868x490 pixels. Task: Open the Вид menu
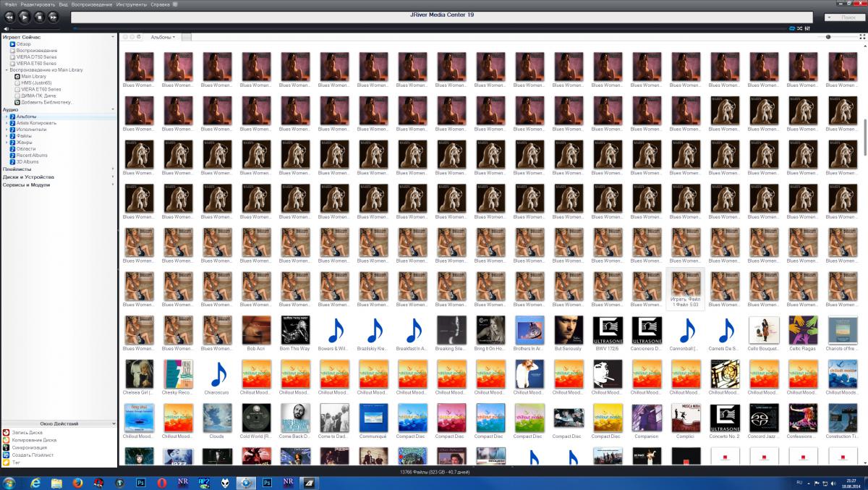point(64,4)
